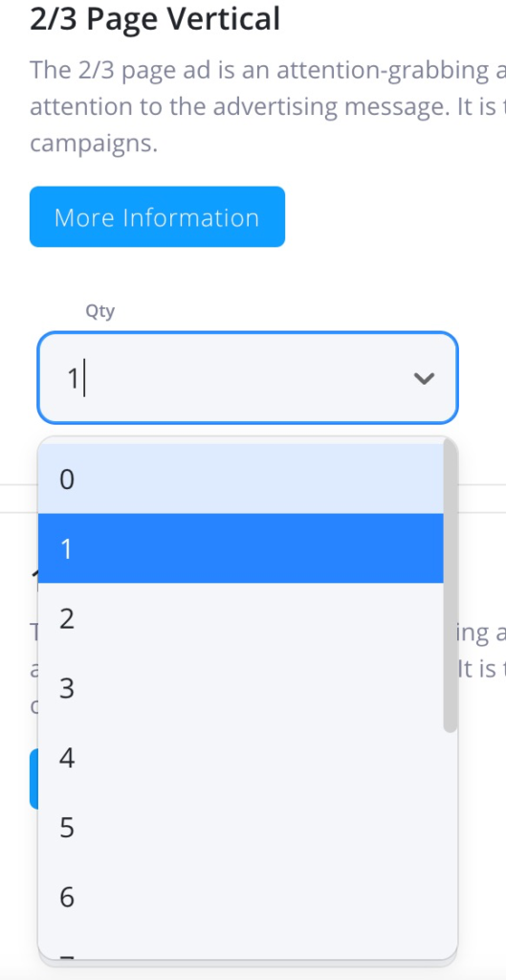Click inside the Qty input field
This screenshot has height=980, width=506.
coord(248,377)
